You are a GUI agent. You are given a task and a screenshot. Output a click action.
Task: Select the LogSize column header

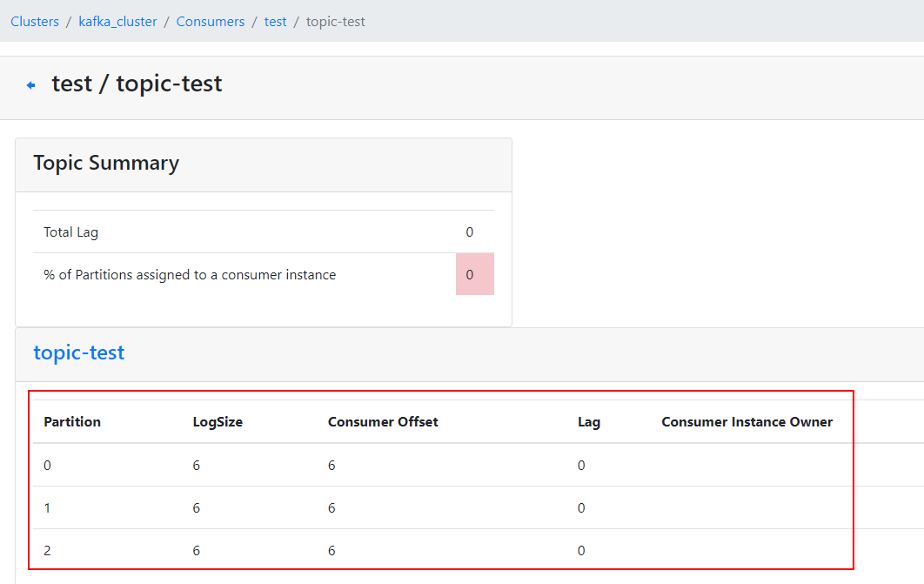coord(218,422)
